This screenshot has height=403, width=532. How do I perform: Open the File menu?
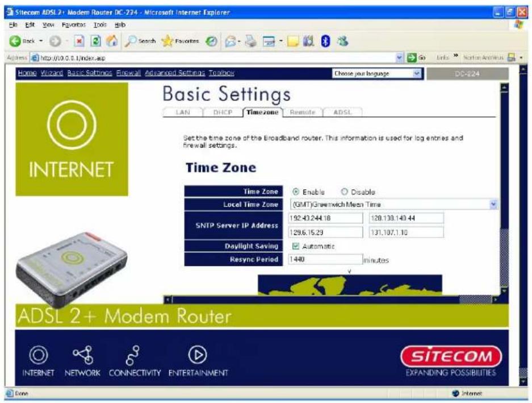[13, 25]
